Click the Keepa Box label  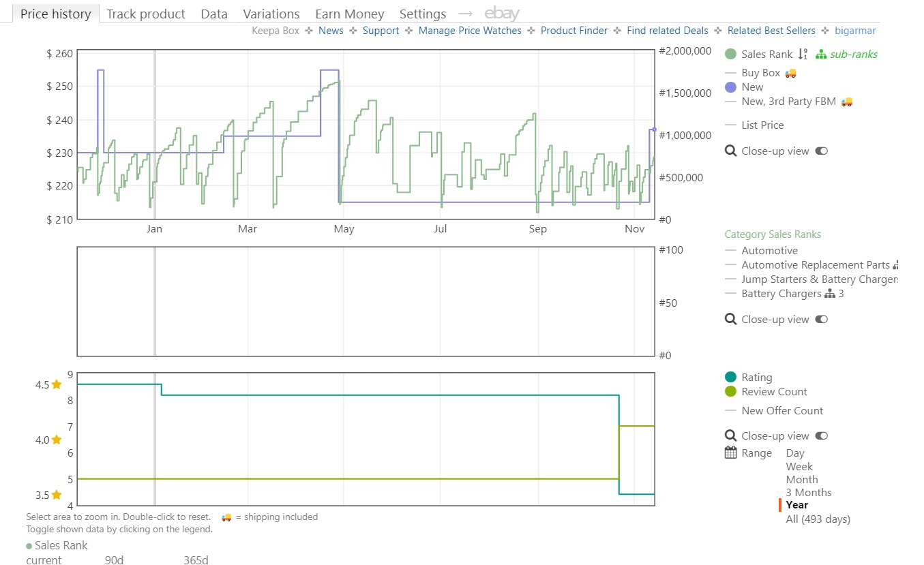click(275, 31)
